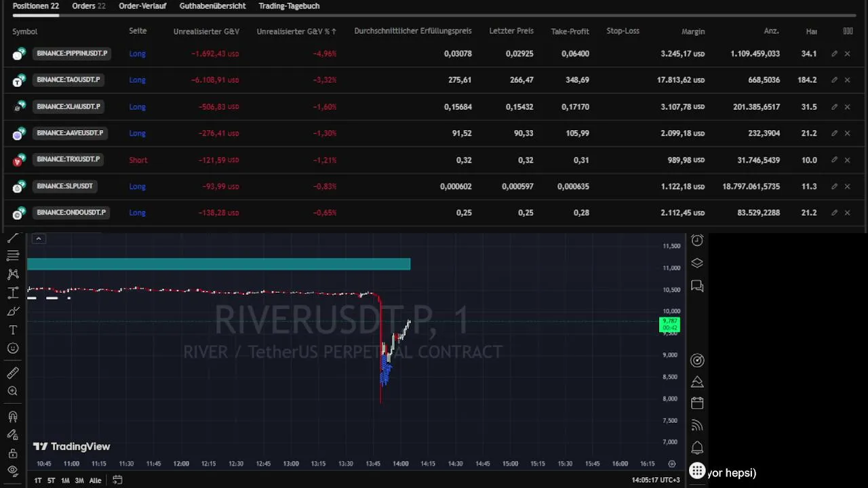
Task: Edit the PIPPINUSDT.P position
Action: pyautogui.click(x=835, y=54)
